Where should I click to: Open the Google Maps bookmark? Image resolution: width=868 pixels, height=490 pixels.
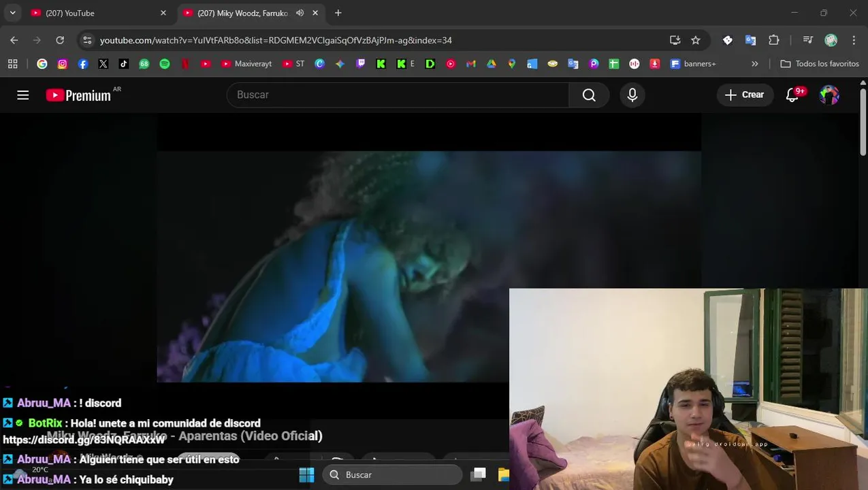(512, 64)
